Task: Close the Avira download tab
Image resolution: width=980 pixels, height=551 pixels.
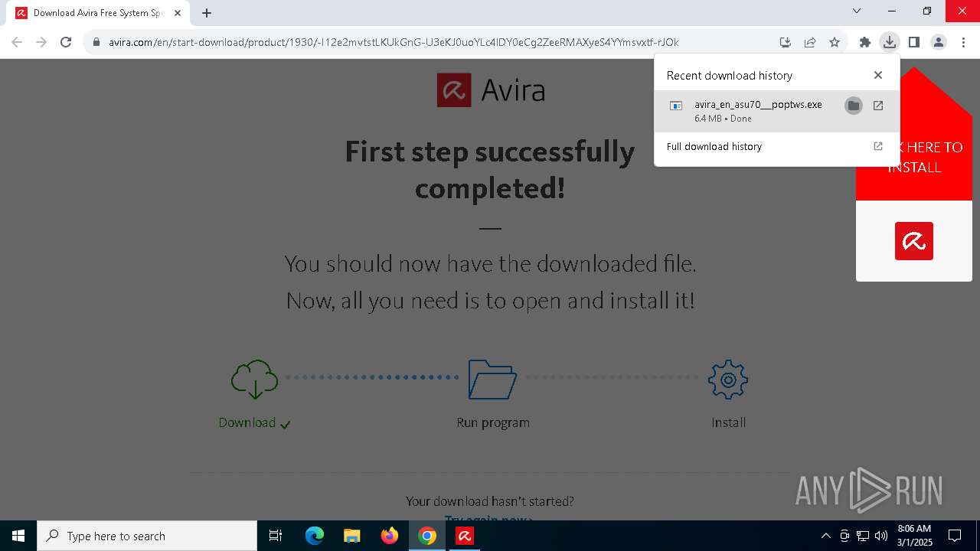Action: tap(176, 13)
